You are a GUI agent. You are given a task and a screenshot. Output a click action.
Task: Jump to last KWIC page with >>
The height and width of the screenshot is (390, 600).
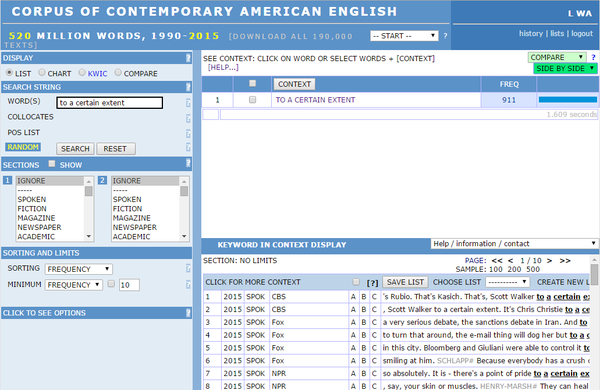pos(565,261)
